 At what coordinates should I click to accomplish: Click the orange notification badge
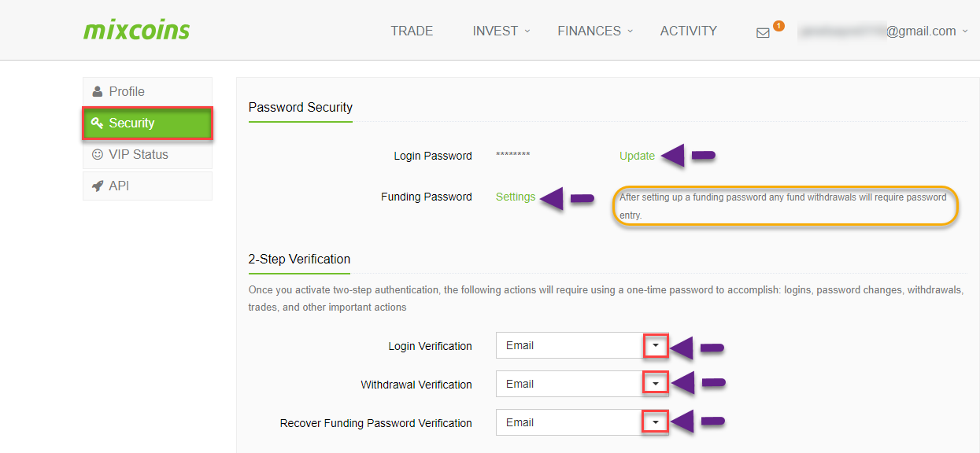[778, 26]
